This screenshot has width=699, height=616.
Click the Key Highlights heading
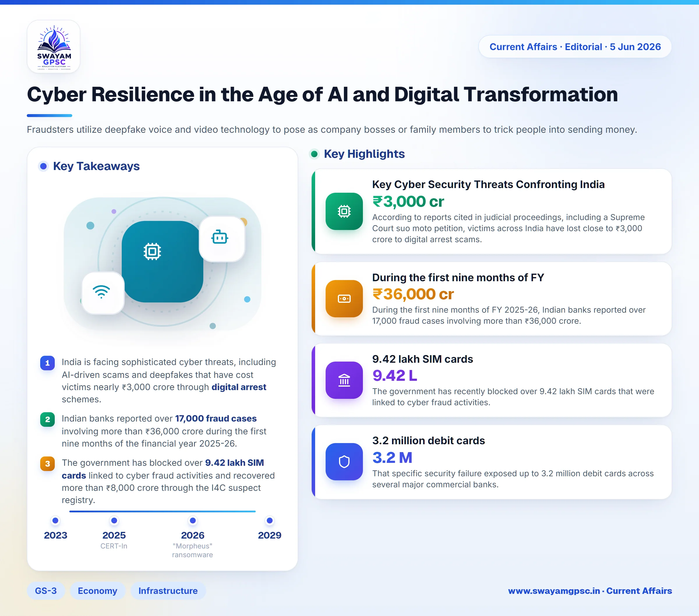click(x=364, y=154)
